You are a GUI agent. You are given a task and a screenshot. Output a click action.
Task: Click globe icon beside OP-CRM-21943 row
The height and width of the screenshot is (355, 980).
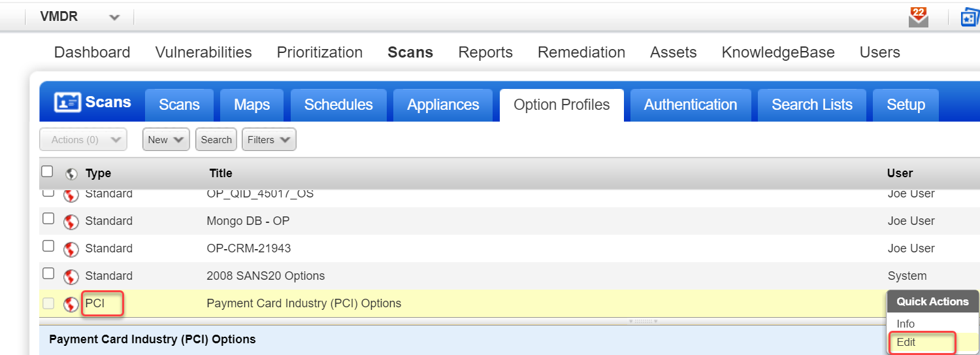click(x=71, y=249)
